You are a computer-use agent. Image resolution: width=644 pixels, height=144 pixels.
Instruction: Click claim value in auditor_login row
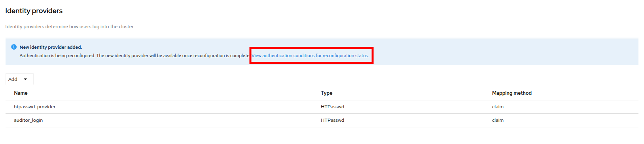coord(498,120)
